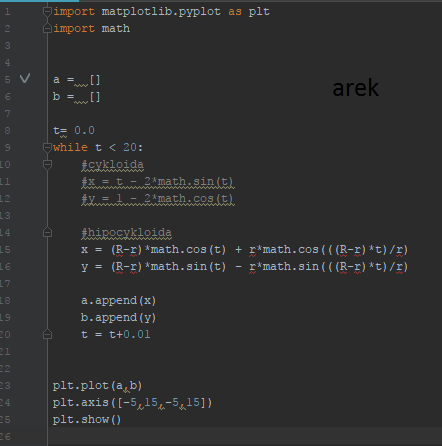Click on 'a.append(x)'
The width and height of the screenshot is (442, 446).
[118, 301]
